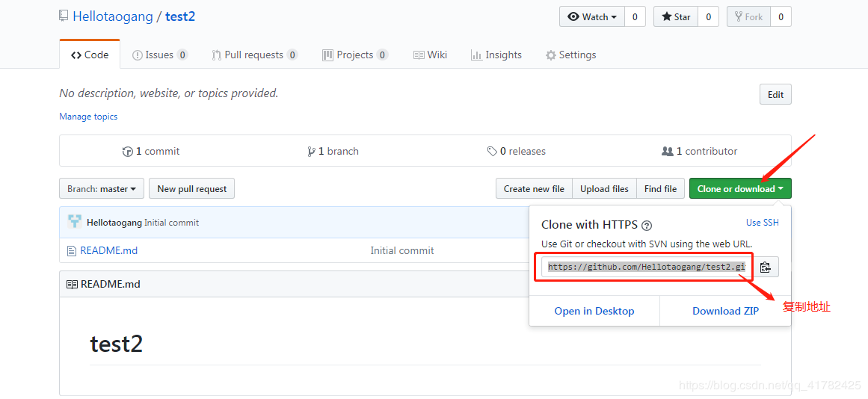Click the Use SSH link
The image size is (868, 399).
coord(762,223)
